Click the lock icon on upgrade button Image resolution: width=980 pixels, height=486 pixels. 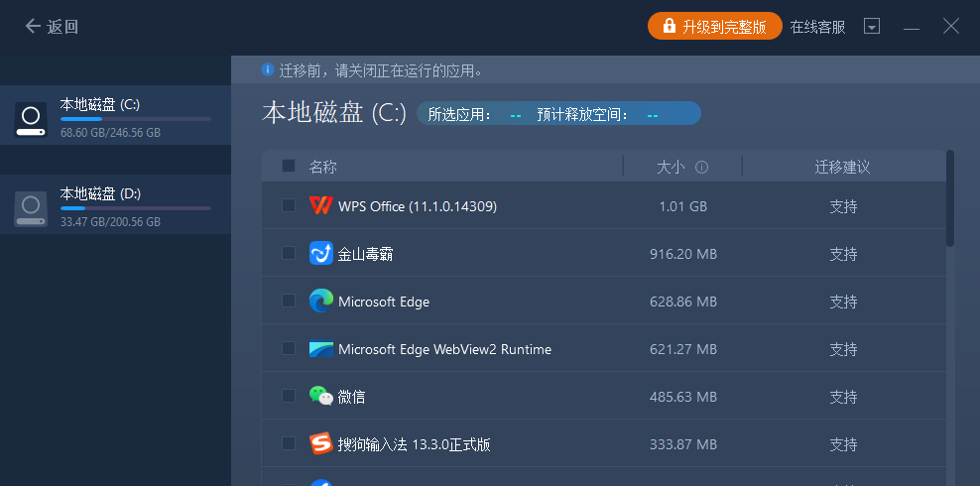pos(669,26)
